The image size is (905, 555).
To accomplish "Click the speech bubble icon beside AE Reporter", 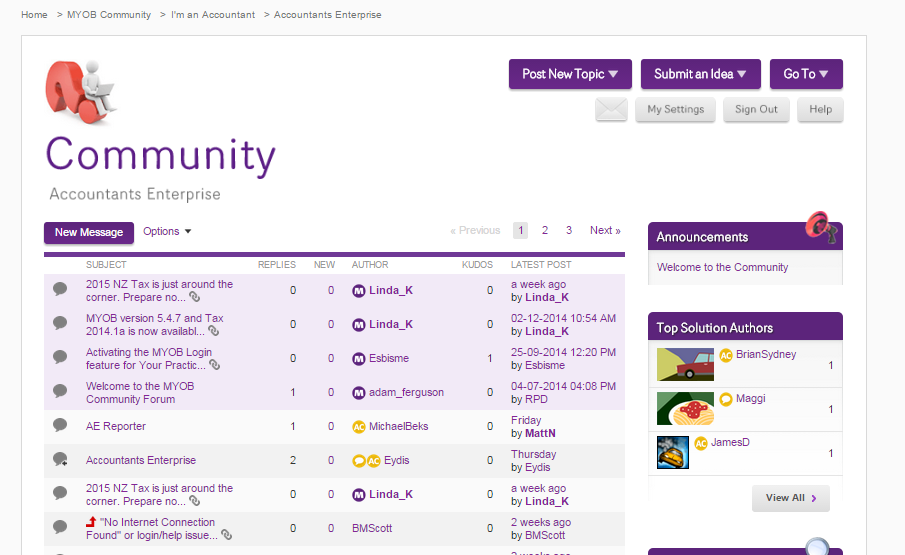I will 60,426.
